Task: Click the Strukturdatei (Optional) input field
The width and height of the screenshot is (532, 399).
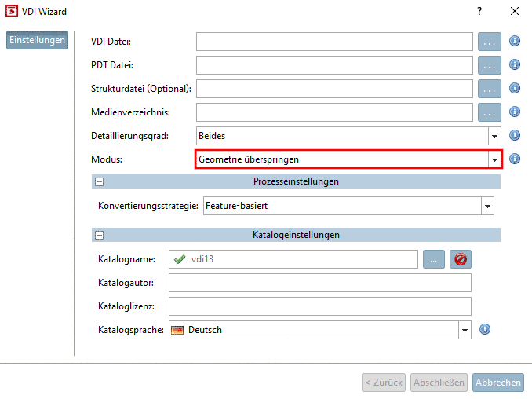Action: pos(334,89)
